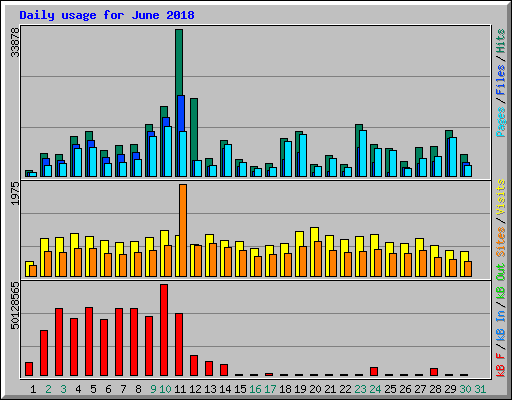Click day label "26" on the axis
The height and width of the screenshot is (400, 512).
click(405, 389)
